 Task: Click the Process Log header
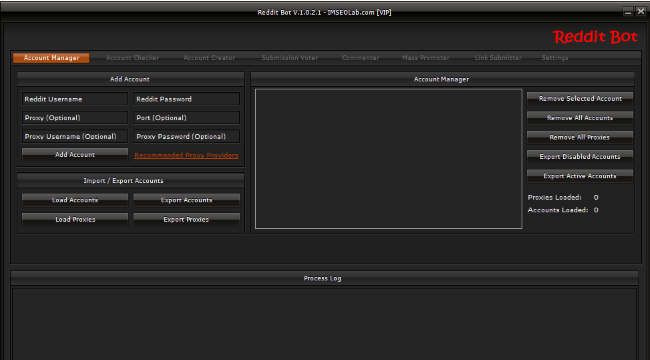point(324,278)
